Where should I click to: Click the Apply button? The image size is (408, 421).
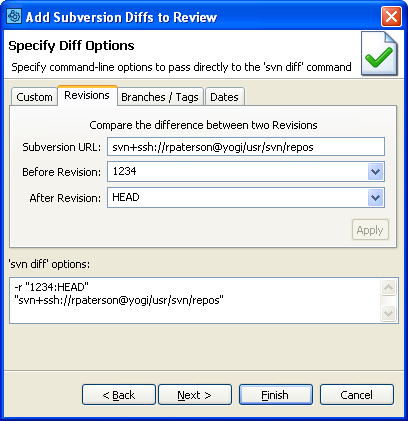pos(370,230)
